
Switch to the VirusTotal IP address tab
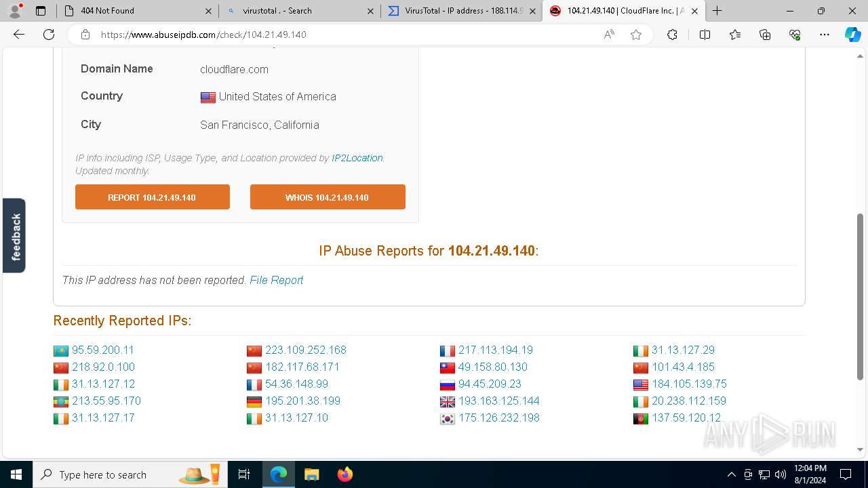pos(462,11)
